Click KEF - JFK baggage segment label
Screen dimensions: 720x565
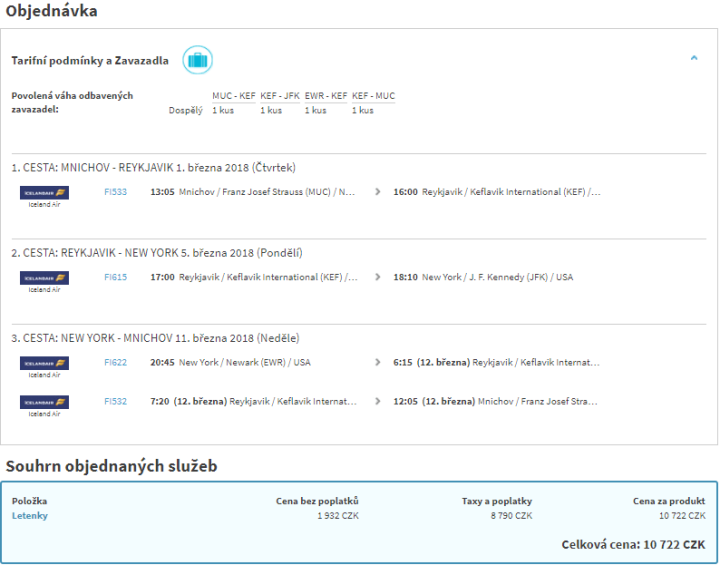(279, 96)
